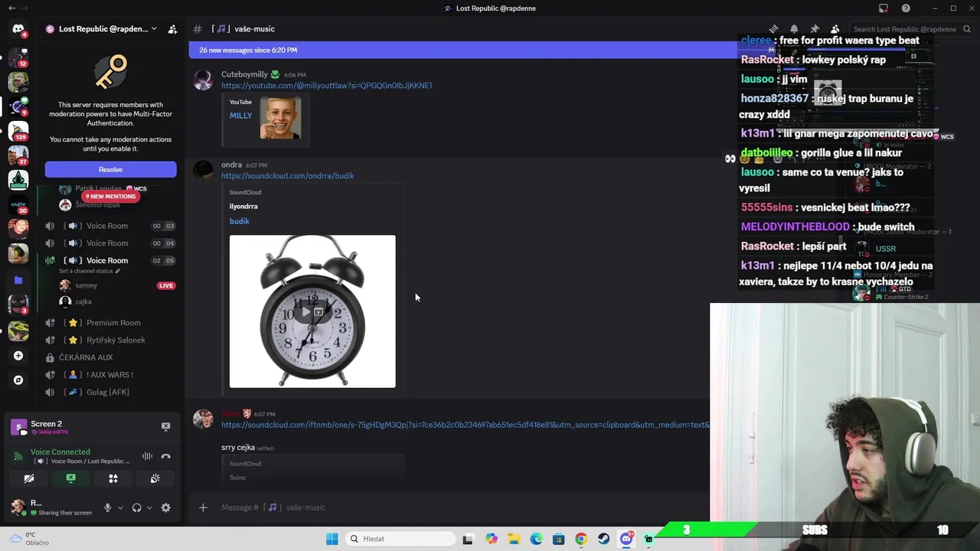Screen dimensions: 980x551
Task: Click the Windows Start button
Action: [x=332, y=539]
